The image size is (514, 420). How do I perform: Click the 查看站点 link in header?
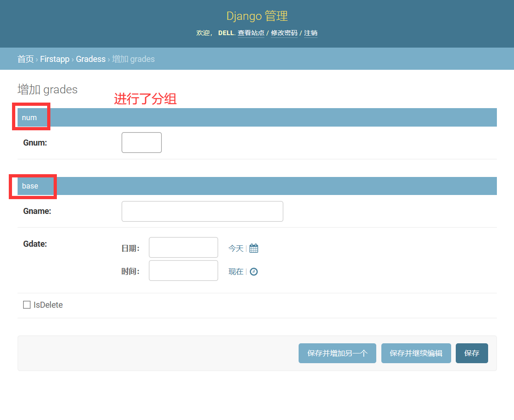pos(251,33)
